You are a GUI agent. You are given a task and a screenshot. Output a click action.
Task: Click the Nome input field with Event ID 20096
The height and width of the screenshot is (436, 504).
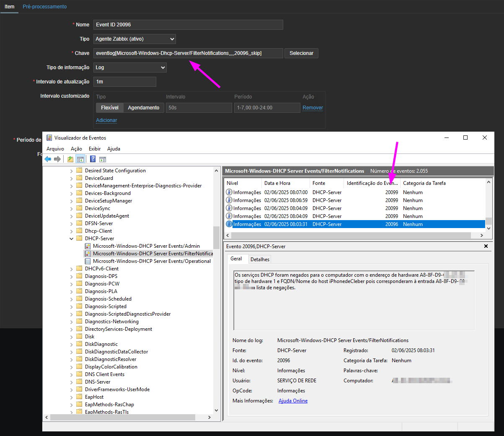coord(188,25)
